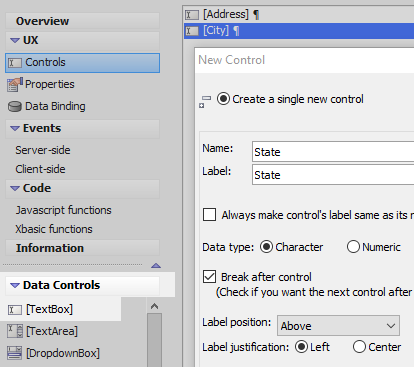Viewport: 414px width, 367px height.
Task: Select the [DropdownBox] data control
Action: [63, 353]
